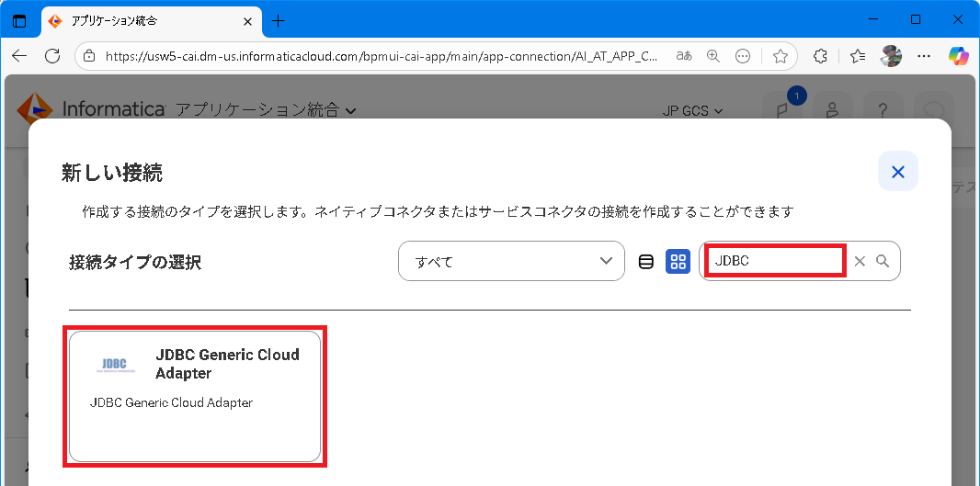This screenshot has width=980, height=486.
Task: Open browser zoom control
Action: pyautogui.click(x=713, y=56)
